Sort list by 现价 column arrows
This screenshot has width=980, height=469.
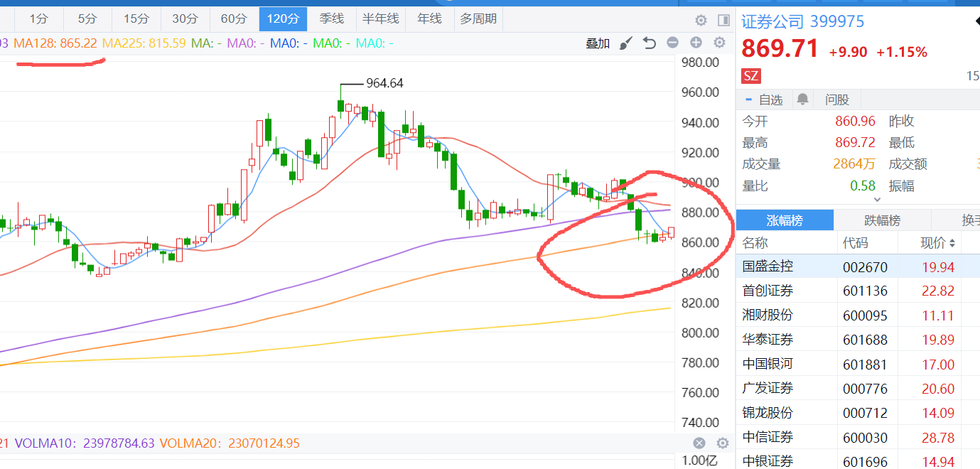tap(952, 244)
